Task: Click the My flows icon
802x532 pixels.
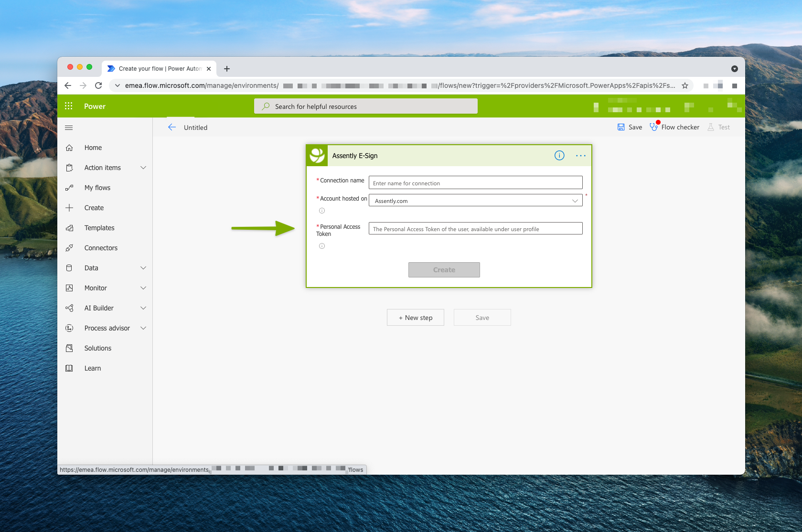Action: tap(69, 188)
